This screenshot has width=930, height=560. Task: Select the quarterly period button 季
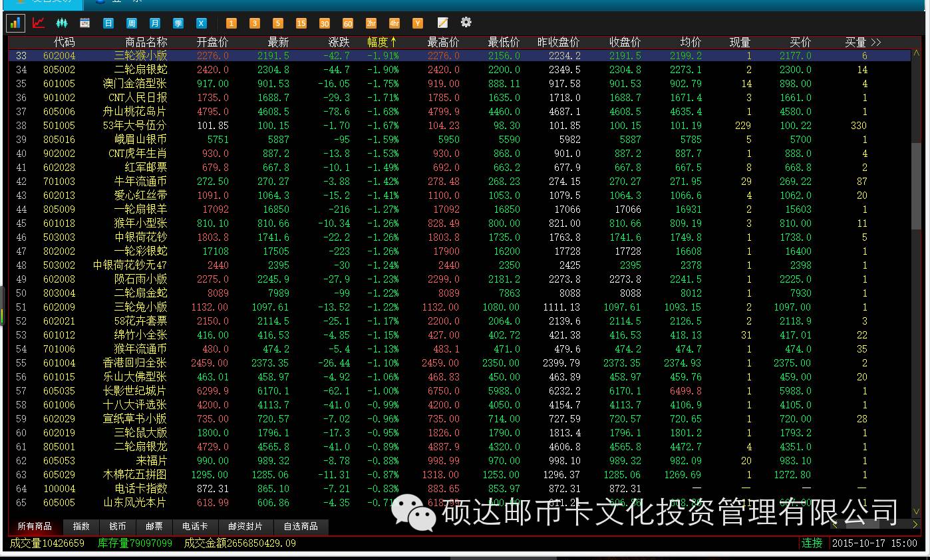coord(178,23)
